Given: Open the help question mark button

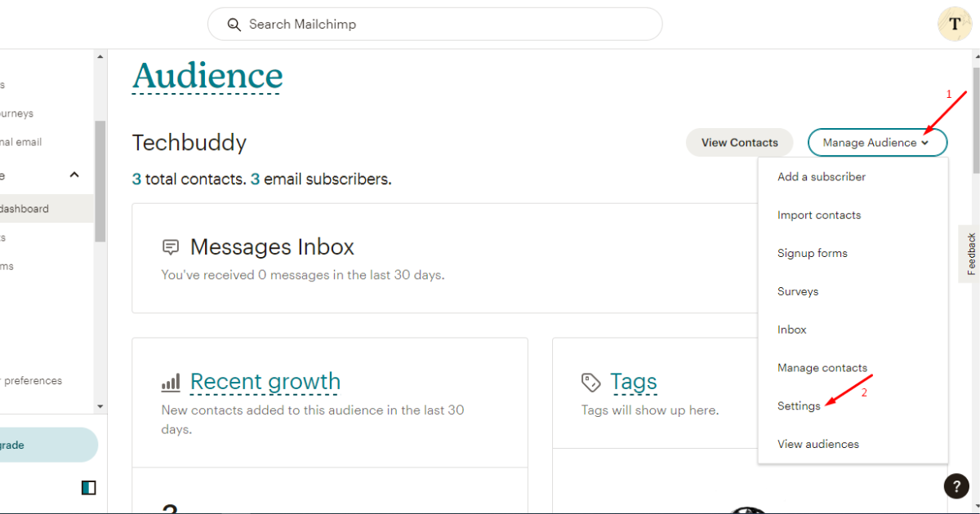Looking at the screenshot, I should coord(956,486).
